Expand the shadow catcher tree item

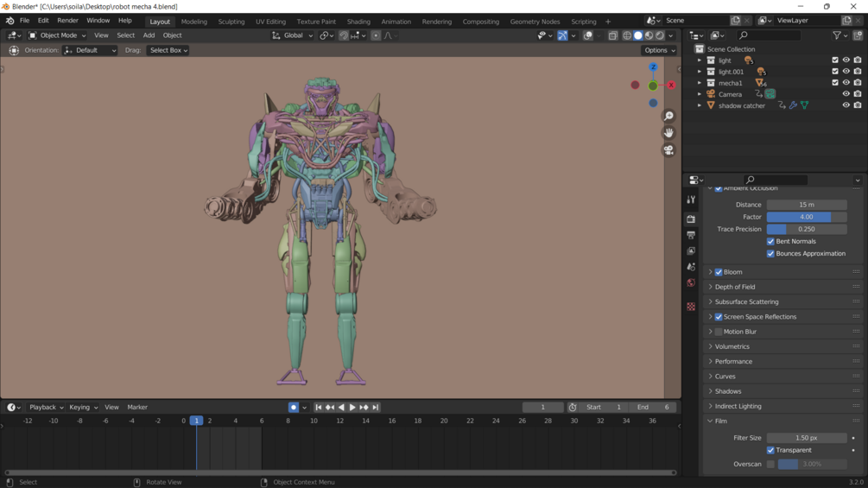point(700,105)
